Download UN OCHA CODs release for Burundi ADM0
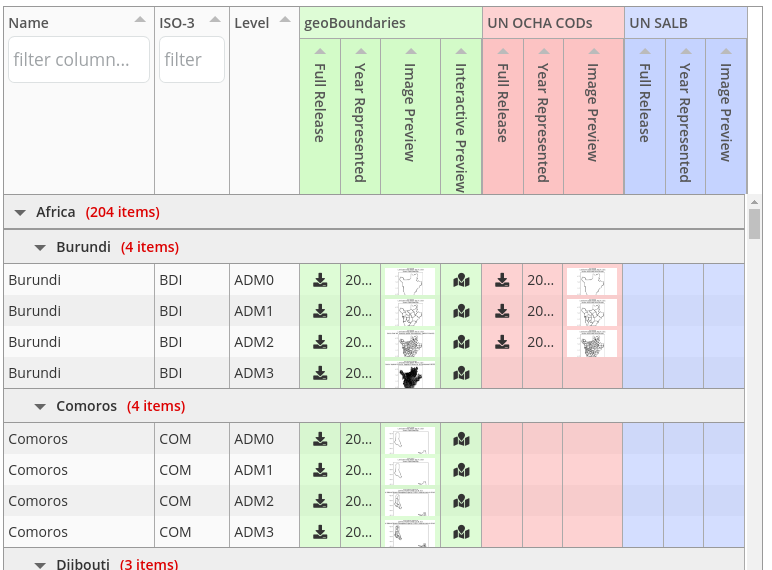The height and width of the screenshot is (570, 772). coord(502,280)
